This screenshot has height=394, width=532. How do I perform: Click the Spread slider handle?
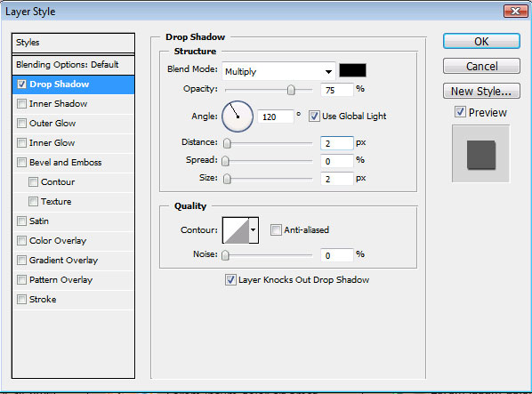[225, 161]
